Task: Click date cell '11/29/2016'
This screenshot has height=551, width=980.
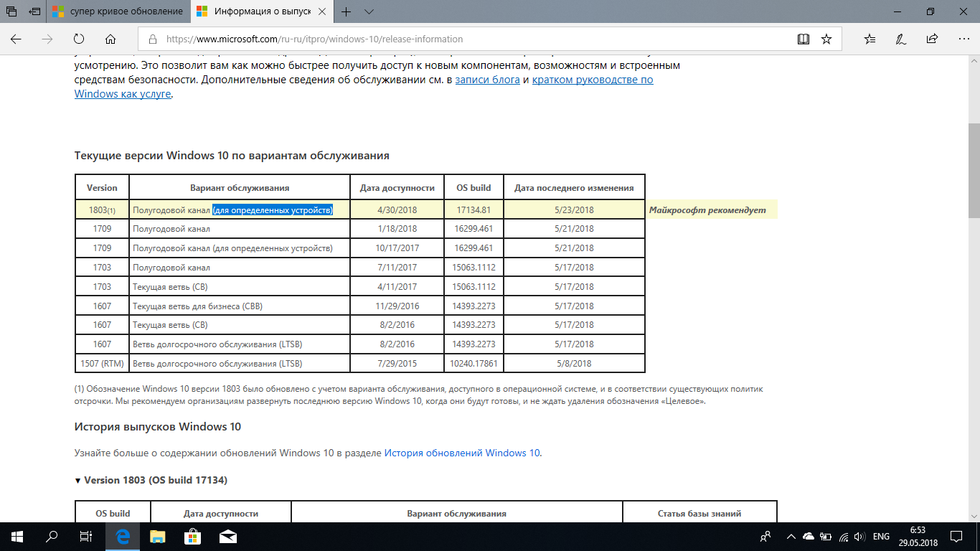Action: click(x=397, y=306)
